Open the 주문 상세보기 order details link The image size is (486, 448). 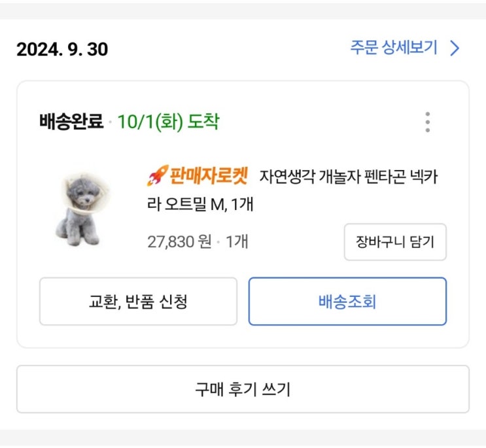[393, 49]
